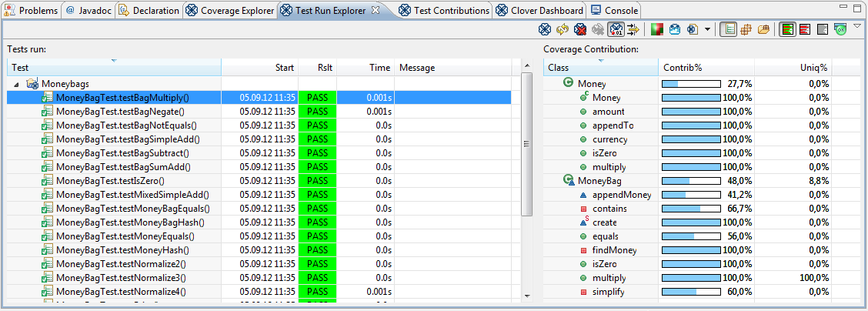Screen dimensions: 868x311
Task: Click the green OK passed tests icon
Action: (x=840, y=30)
